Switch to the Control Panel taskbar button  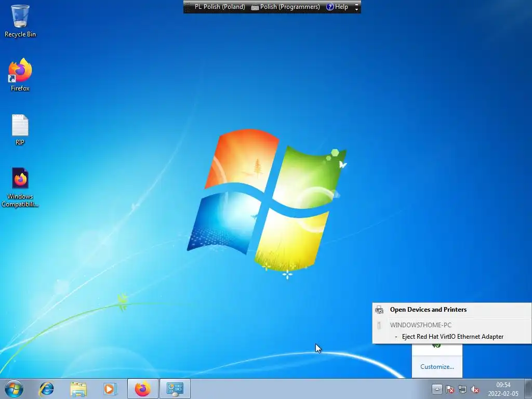coord(175,389)
